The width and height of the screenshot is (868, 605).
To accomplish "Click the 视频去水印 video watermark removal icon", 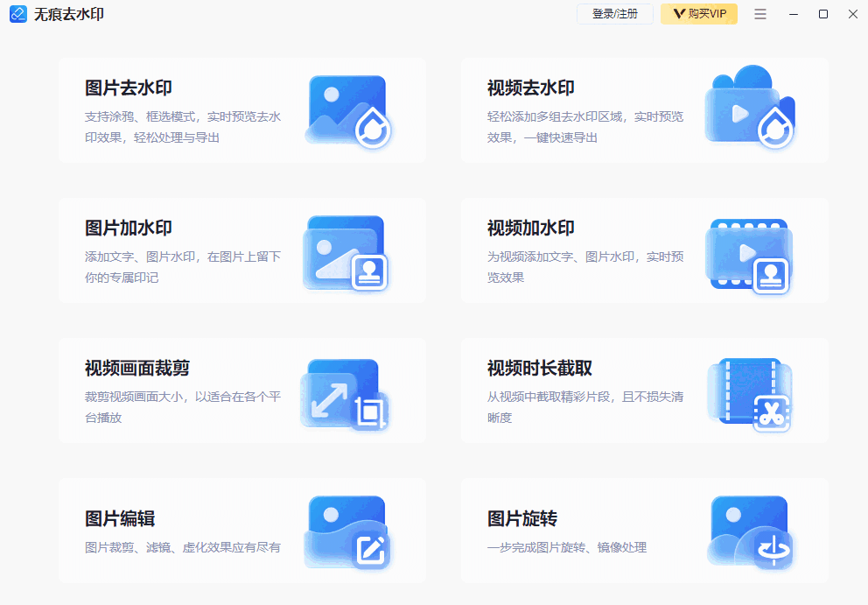I will (x=749, y=109).
